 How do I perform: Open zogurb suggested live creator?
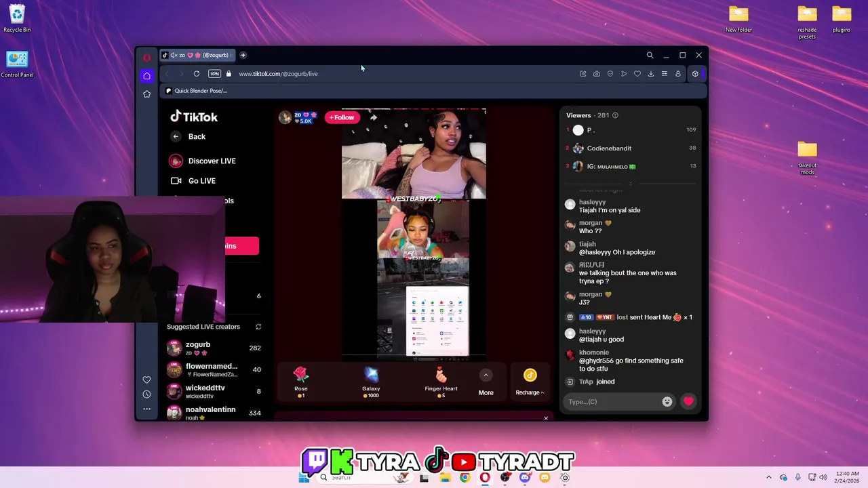[x=214, y=348]
